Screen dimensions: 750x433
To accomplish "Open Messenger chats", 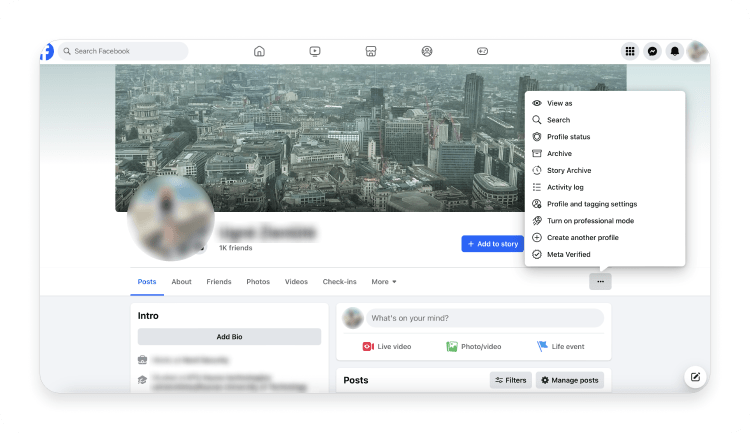I will point(652,51).
